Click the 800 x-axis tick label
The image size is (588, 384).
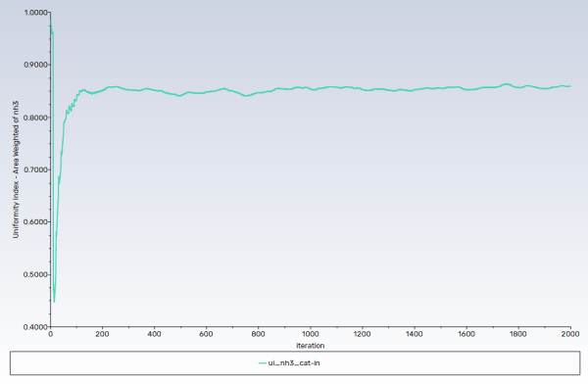[258, 334]
